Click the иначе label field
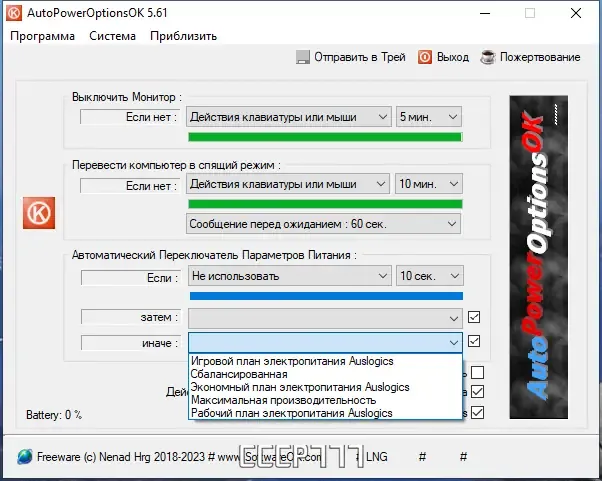Screen dimensions: 602x481 click(131, 343)
